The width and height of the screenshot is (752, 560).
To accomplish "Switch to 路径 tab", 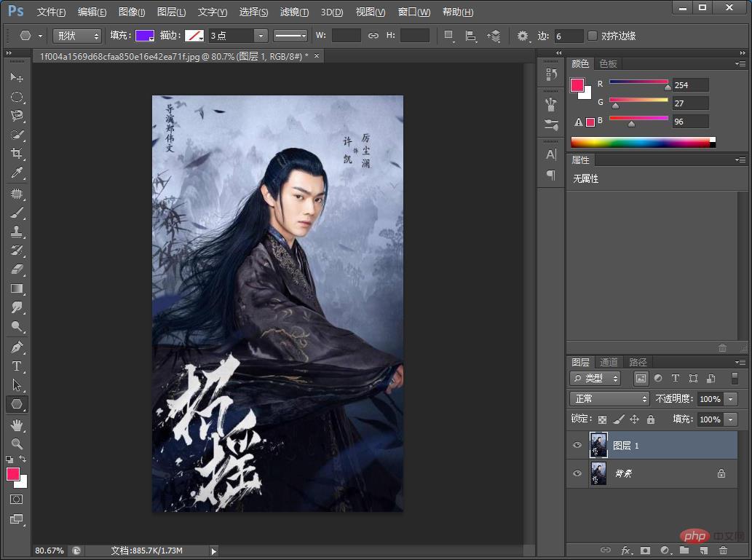I will (638, 362).
